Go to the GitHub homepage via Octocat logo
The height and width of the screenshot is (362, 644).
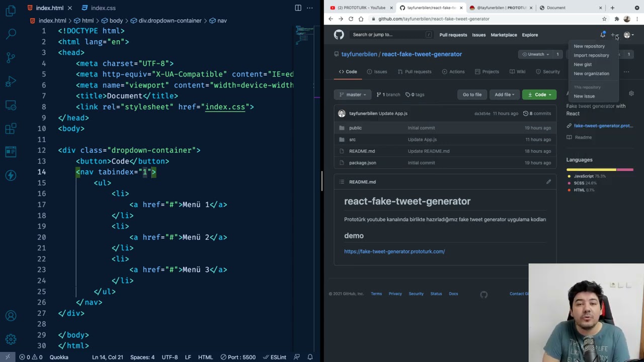coord(339,34)
